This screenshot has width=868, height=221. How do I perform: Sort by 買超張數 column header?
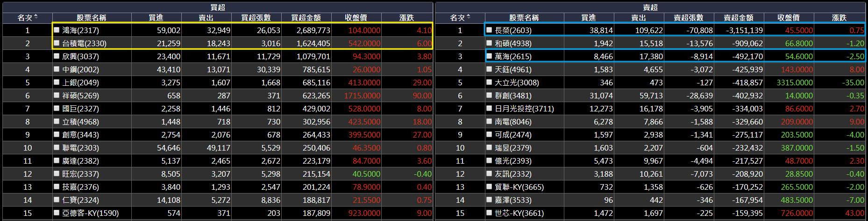point(256,18)
